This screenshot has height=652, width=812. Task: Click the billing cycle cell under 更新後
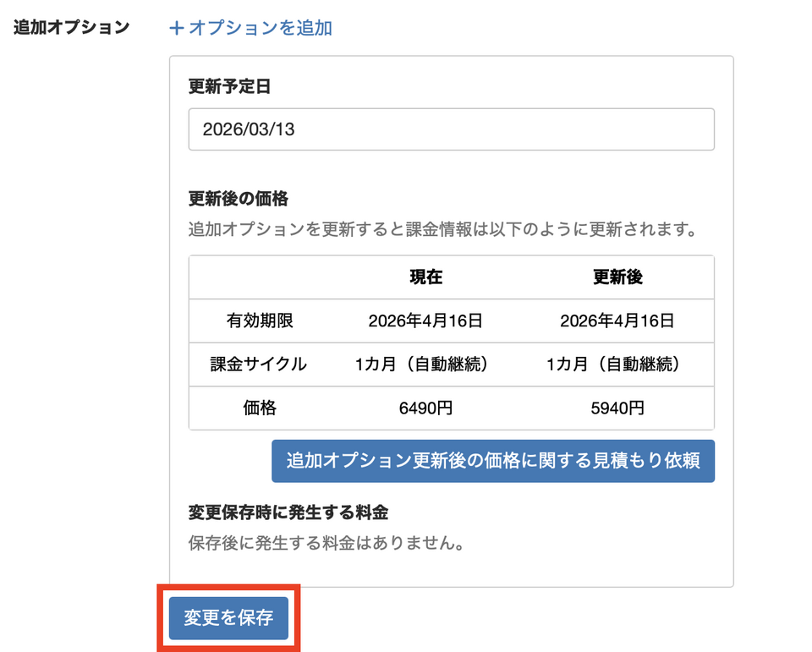617,364
